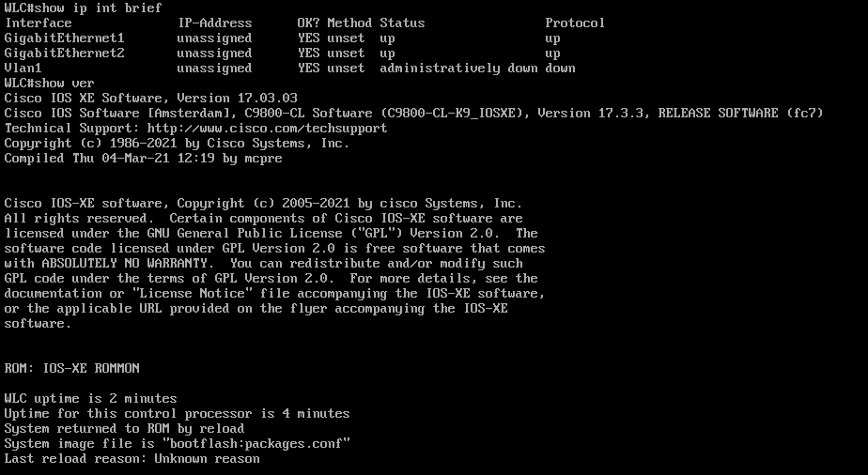
Task: Click the "Last reload reason" line
Action: pos(132,458)
